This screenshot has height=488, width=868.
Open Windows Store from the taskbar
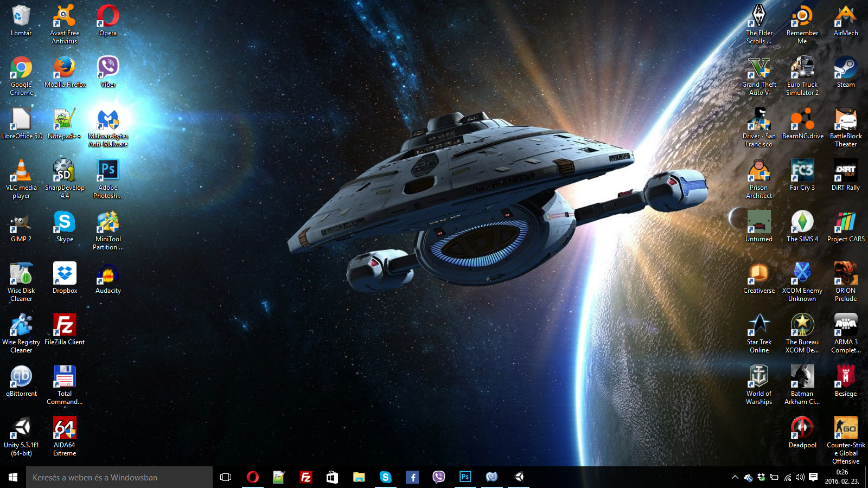(332, 477)
